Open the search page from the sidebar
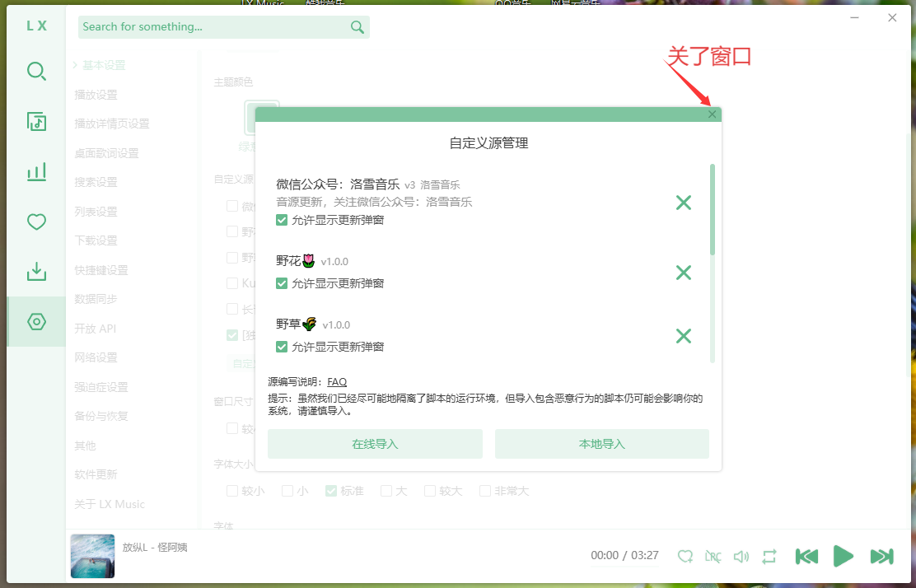The width and height of the screenshot is (916, 588). (x=36, y=72)
